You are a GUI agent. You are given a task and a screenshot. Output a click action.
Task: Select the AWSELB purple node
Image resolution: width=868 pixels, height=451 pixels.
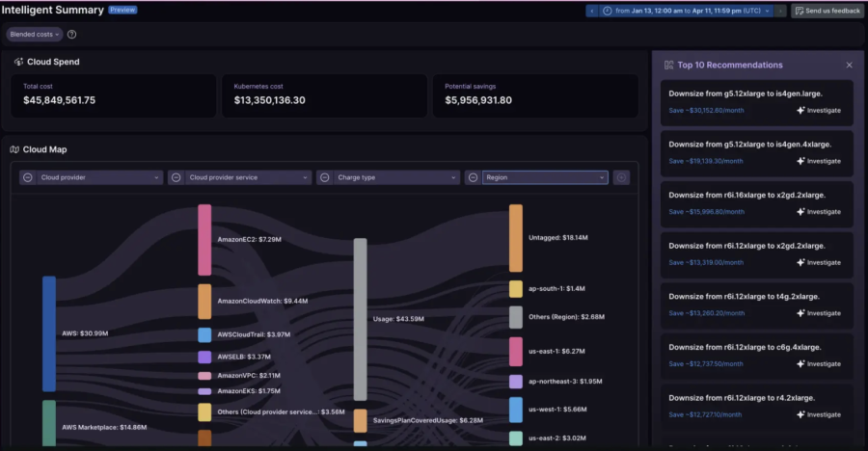[204, 357]
